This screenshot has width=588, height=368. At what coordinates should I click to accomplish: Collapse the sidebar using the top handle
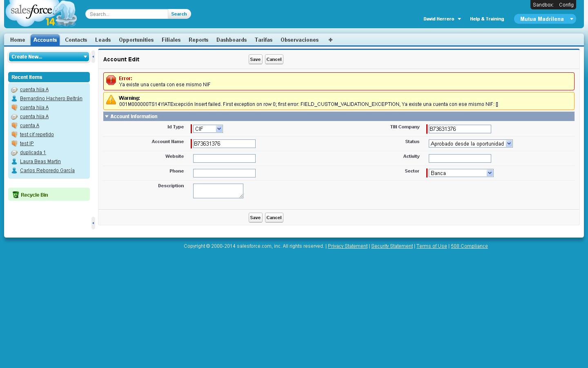point(93,56)
